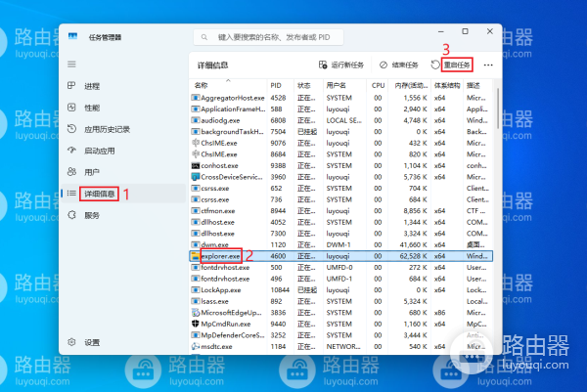
Task: Click the CrossDeviceServic... app icon
Action: [x=195, y=177]
